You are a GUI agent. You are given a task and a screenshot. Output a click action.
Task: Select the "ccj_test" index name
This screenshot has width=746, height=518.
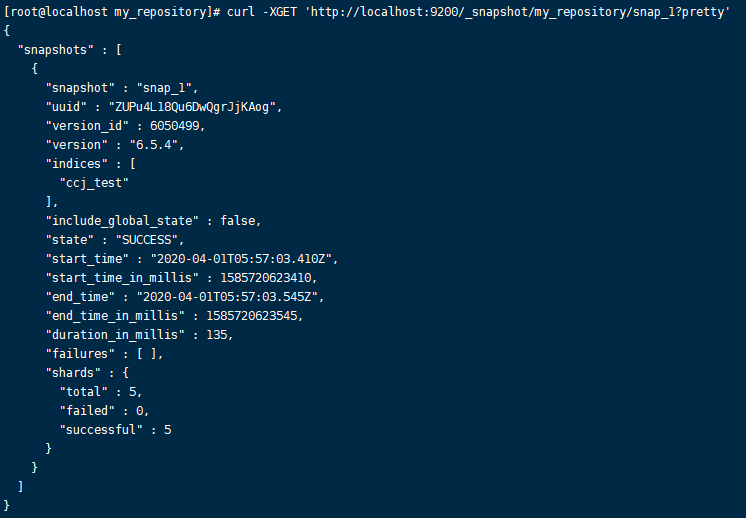coord(95,182)
